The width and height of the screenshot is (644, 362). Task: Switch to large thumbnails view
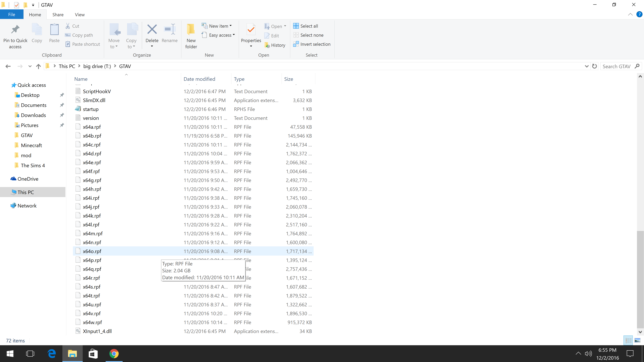pyautogui.click(x=637, y=340)
